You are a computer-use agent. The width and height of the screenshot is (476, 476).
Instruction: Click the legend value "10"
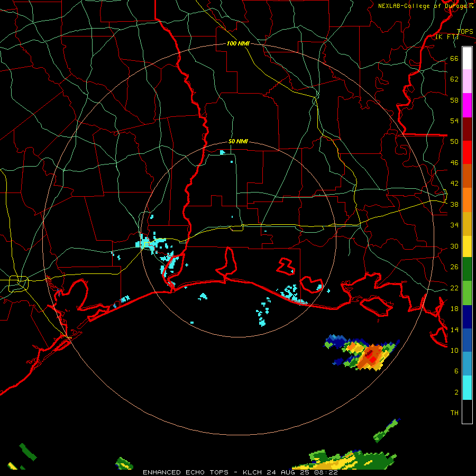click(x=454, y=350)
